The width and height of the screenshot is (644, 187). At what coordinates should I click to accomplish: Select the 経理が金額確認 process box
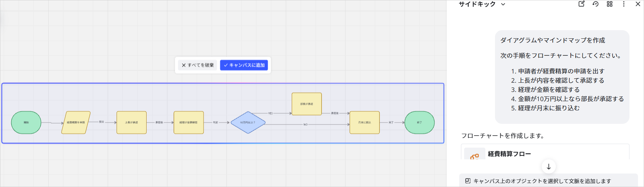[x=188, y=122]
